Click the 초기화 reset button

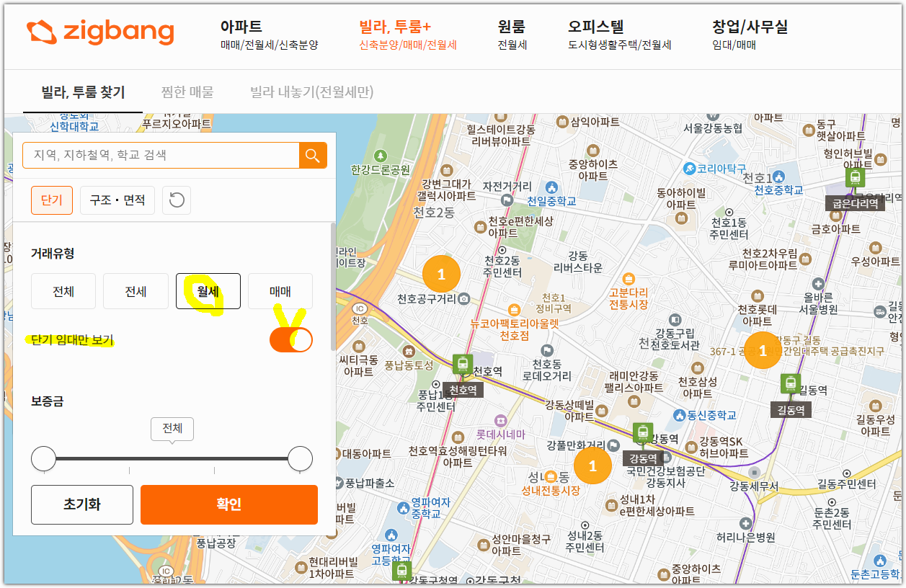(x=81, y=504)
